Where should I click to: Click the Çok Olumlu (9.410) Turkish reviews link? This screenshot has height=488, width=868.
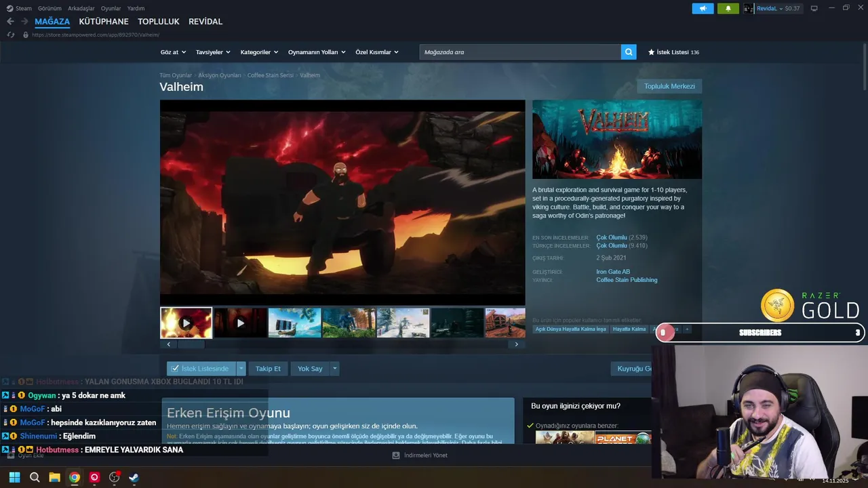pos(622,245)
